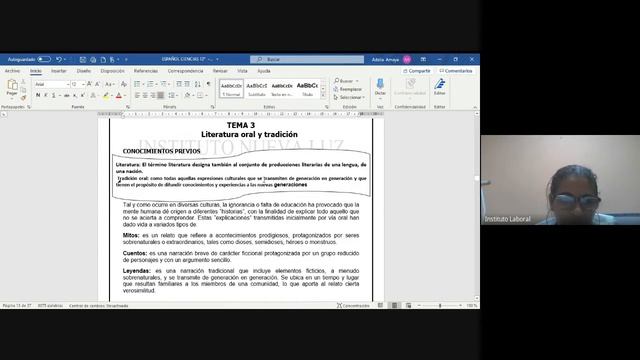This screenshot has width=640, height=360.
Task: Open the Aa change case dropdown
Action: click(109, 84)
